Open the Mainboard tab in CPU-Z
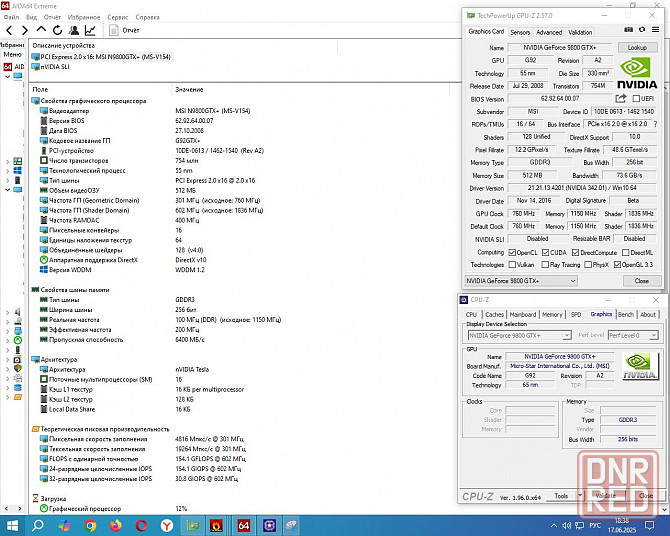670x536 pixels. point(523,314)
